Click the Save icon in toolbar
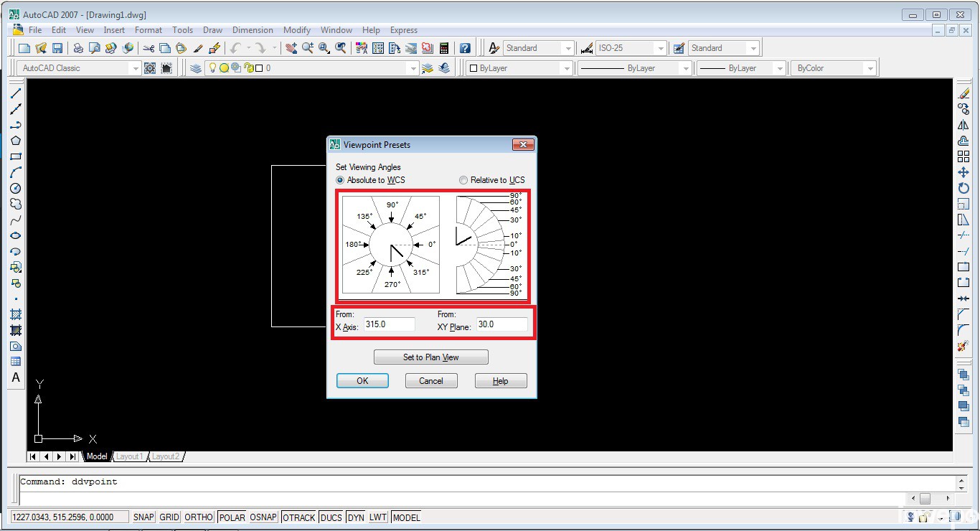The height and width of the screenshot is (531, 980). [x=57, y=48]
